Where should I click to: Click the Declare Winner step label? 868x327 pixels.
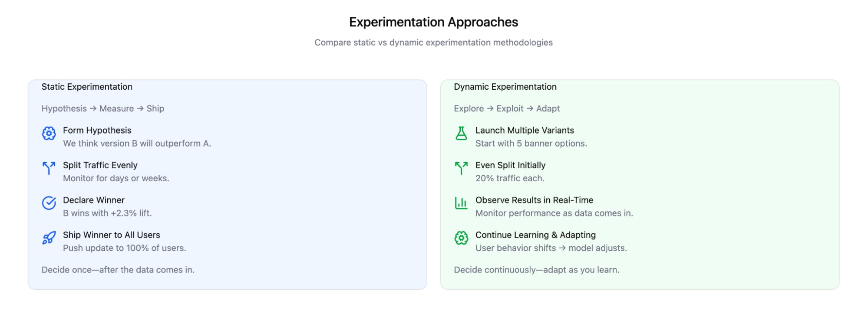coord(93,200)
